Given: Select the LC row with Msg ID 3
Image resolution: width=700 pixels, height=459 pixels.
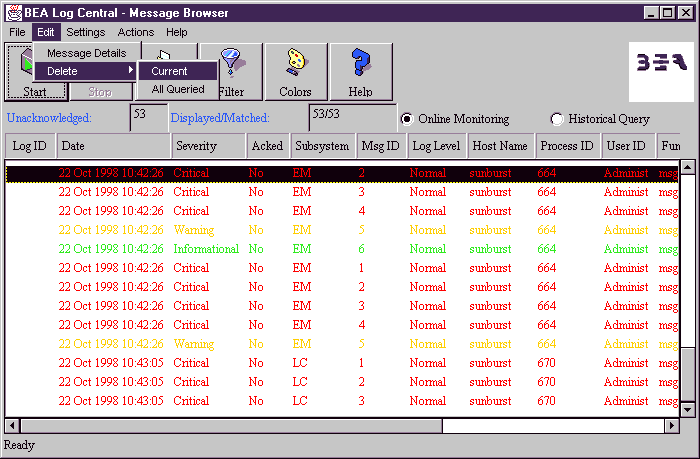Looking at the screenshot, I should (342, 401).
